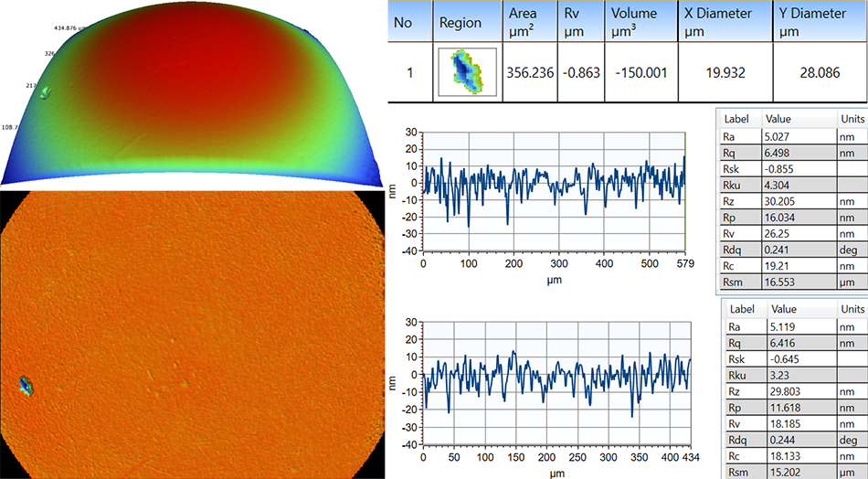
Task: Select the Area cell showing 356.236
Action: click(x=530, y=72)
